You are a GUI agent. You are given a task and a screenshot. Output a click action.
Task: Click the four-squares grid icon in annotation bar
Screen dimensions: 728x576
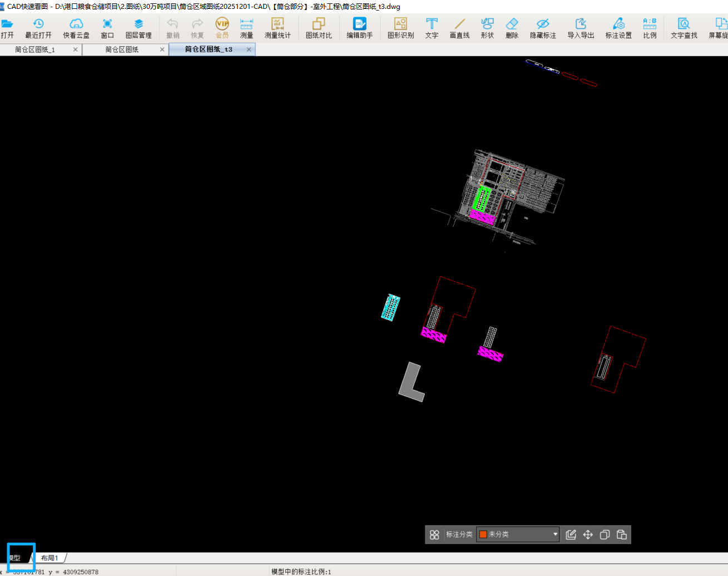434,535
